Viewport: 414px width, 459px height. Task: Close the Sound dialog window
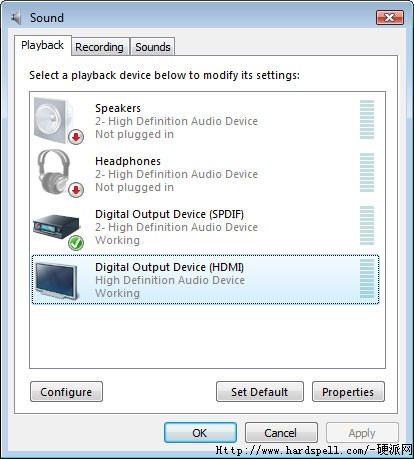click(x=390, y=17)
